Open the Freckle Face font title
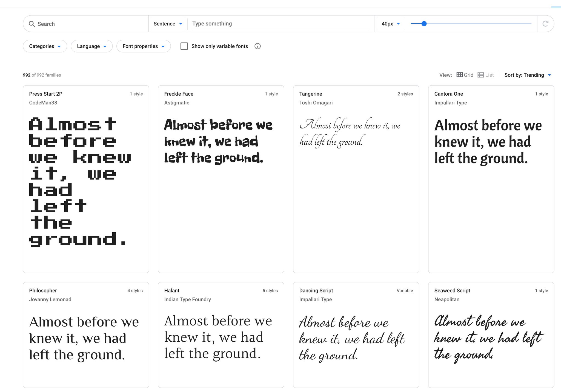 (179, 94)
